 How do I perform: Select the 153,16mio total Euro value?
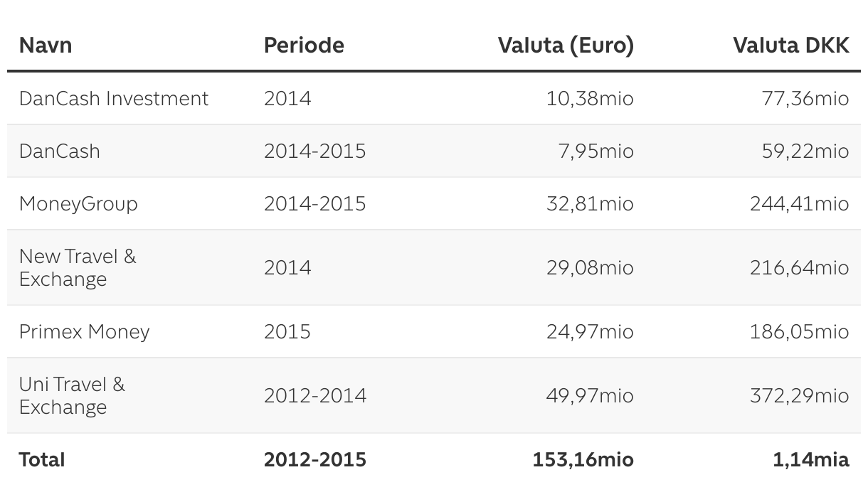click(x=583, y=459)
